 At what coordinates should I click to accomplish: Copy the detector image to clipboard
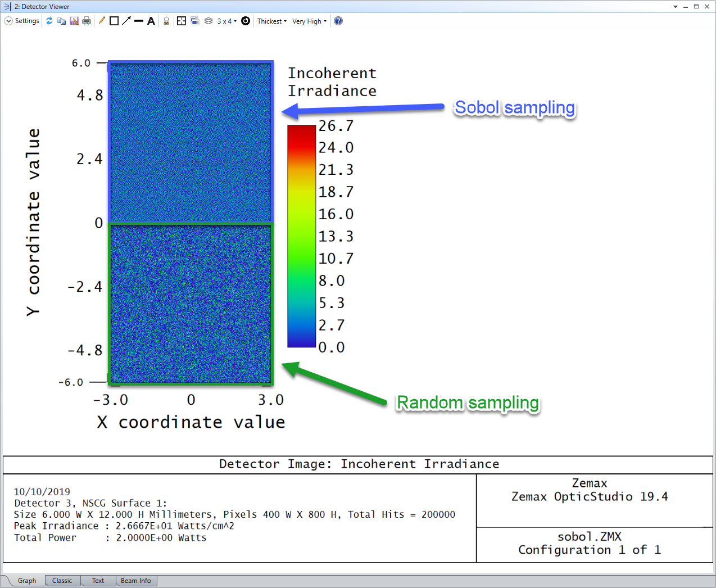pos(62,21)
